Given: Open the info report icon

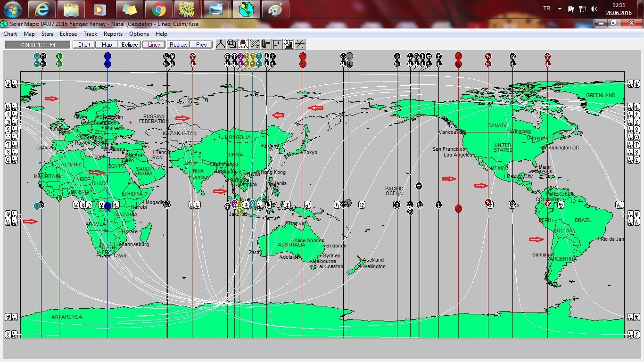Looking at the screenshot, I should pyautogui.click(x=289, y=44).
